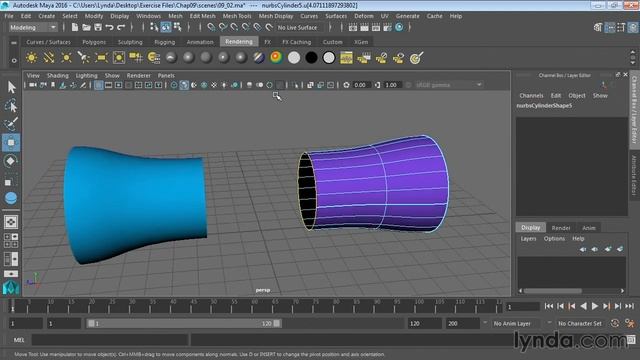Toggle snap to grids magnet
The width and height of the screenshot is (640, 360).
click(x=211, y=27)
